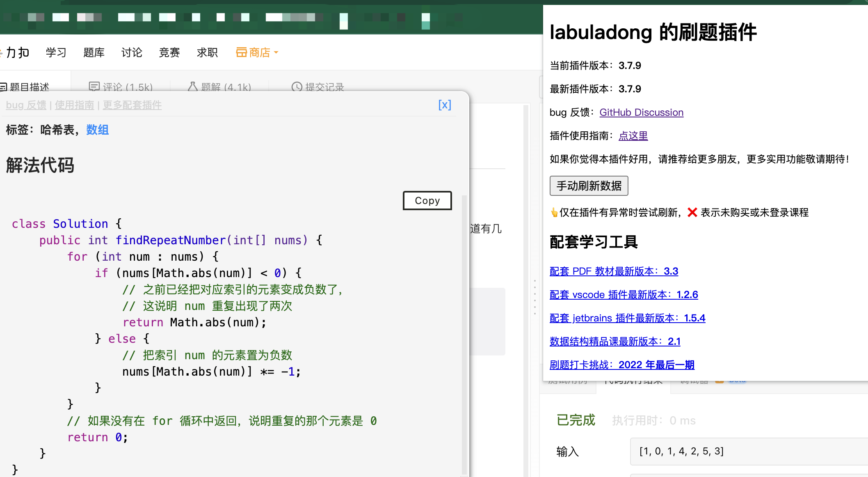Open 配套 jetbrains 插件最新版本 1.5.4 link
This screenshot has width=868, height=477.
pos(627,318)
